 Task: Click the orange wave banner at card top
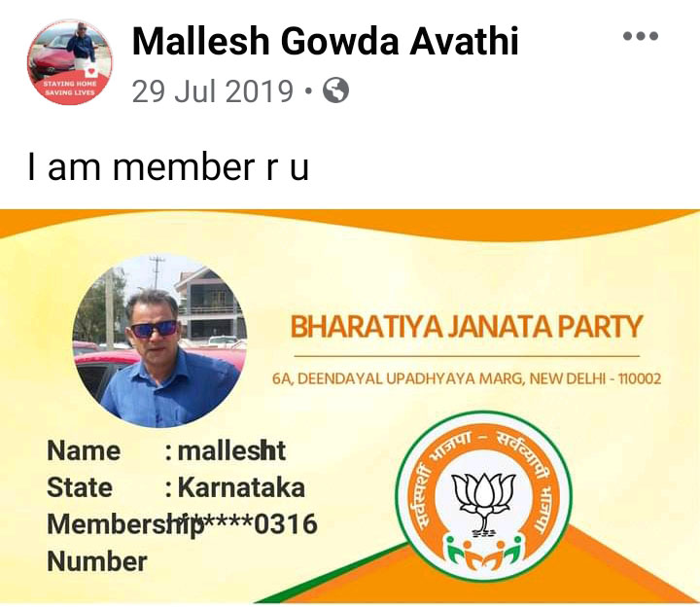[350, 225]
